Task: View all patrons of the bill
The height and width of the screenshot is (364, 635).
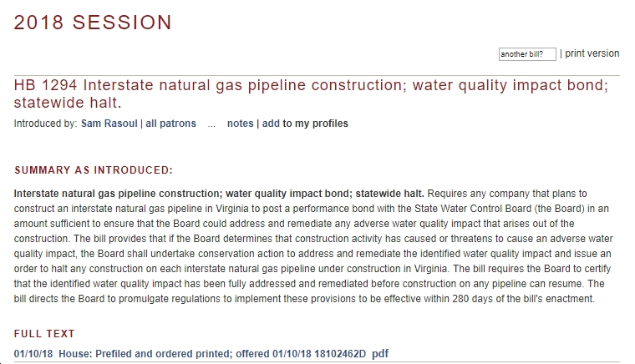Action: (170, 124)
